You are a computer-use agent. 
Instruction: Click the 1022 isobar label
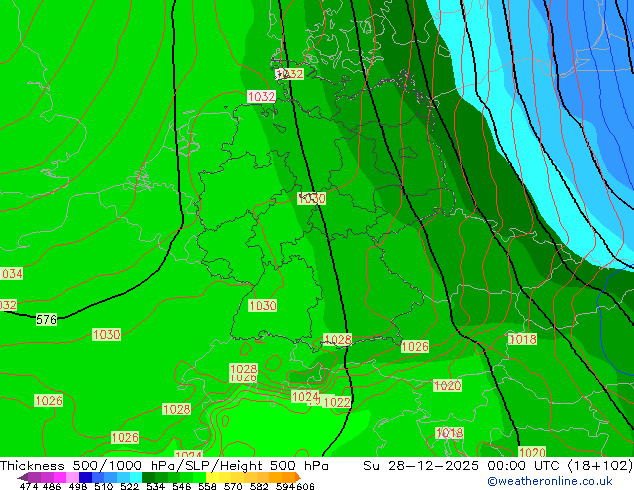(x=337, y=402)
